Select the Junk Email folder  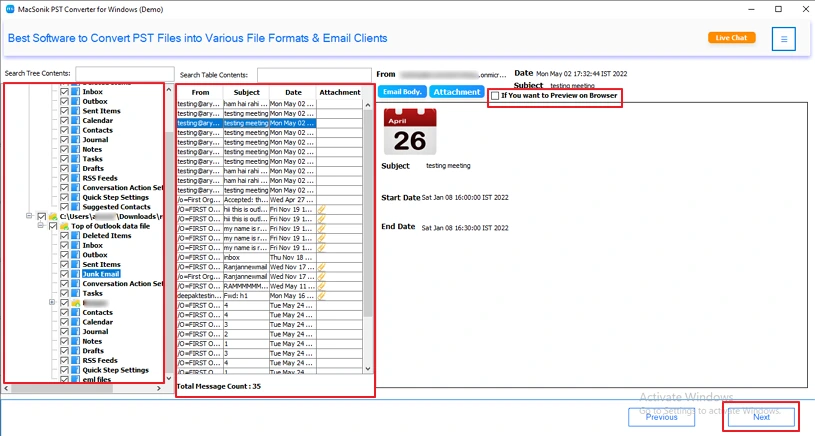(x=101, y=274)
